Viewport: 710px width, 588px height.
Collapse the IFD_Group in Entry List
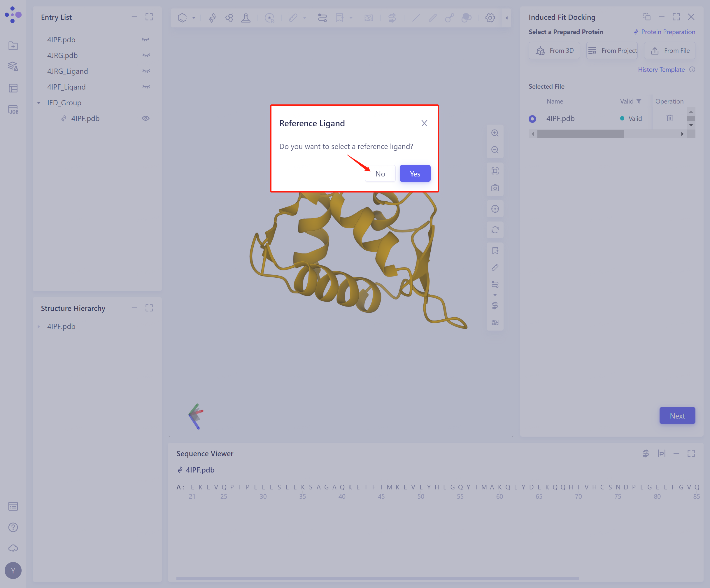pyautogui.click(x=38, y=102)
